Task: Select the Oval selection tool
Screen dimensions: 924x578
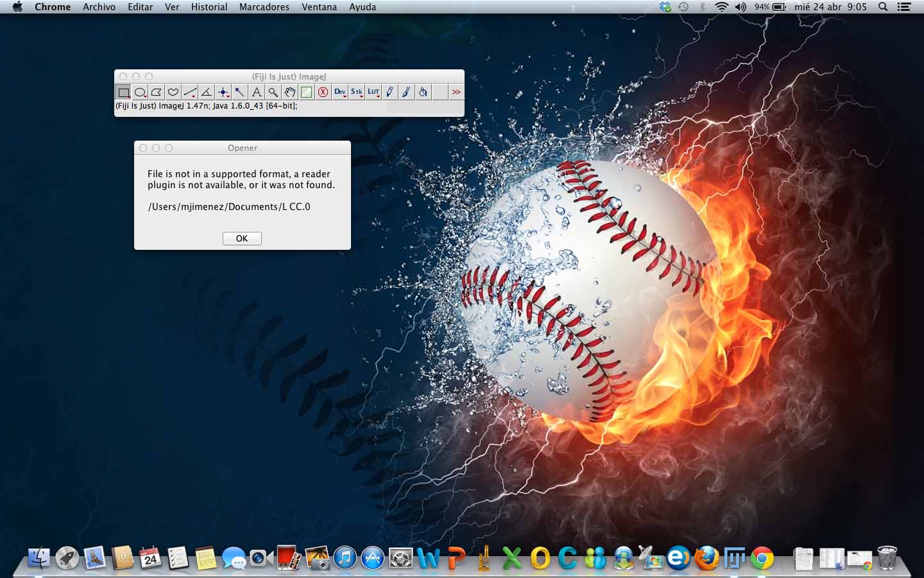Action: tap(140, 92)
